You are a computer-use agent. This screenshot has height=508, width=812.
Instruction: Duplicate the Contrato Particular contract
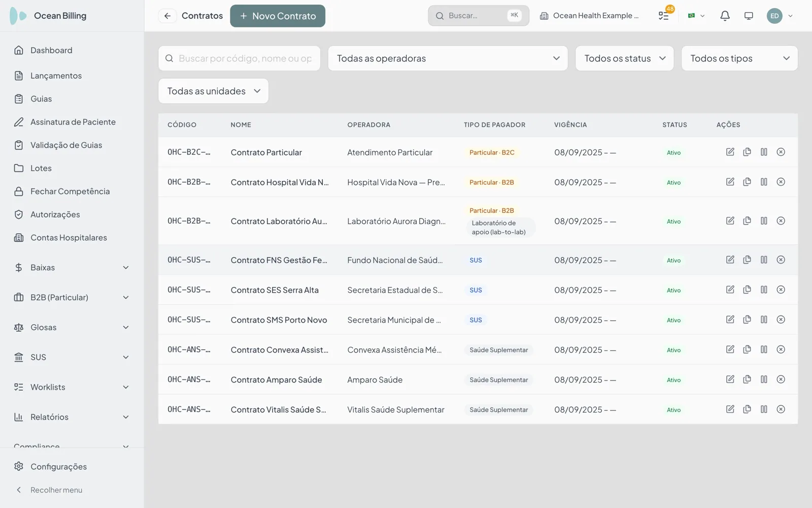[747, 152]
